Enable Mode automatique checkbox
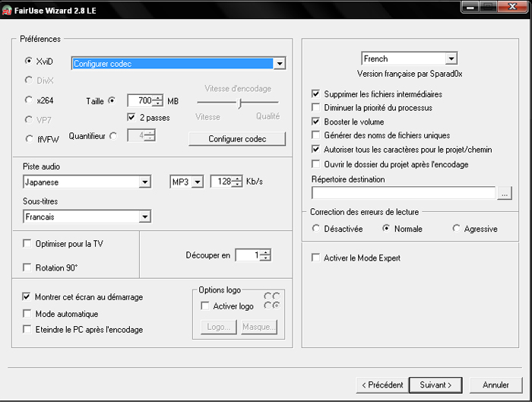 pos(27,313)
